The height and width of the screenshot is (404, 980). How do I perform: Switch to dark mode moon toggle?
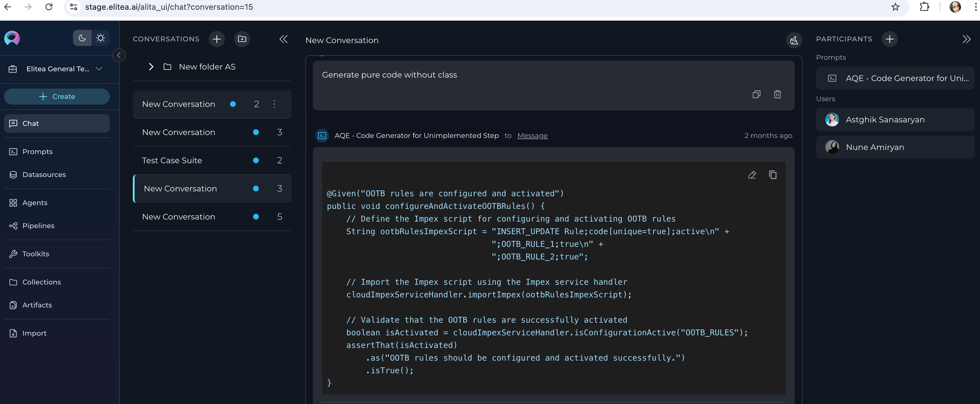[82, 38]
